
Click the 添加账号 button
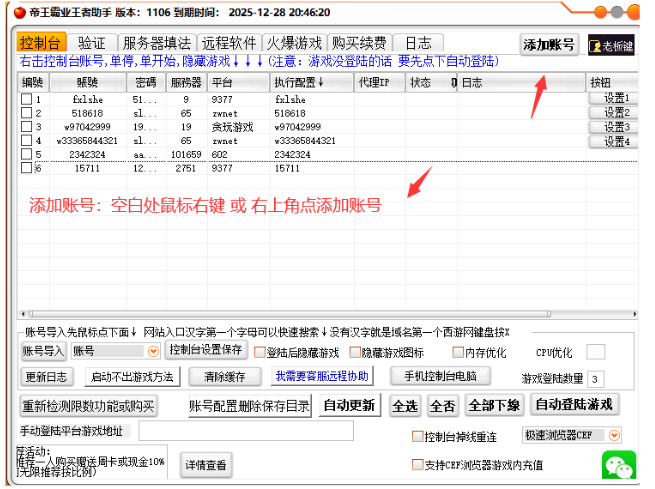pos(549,44)
